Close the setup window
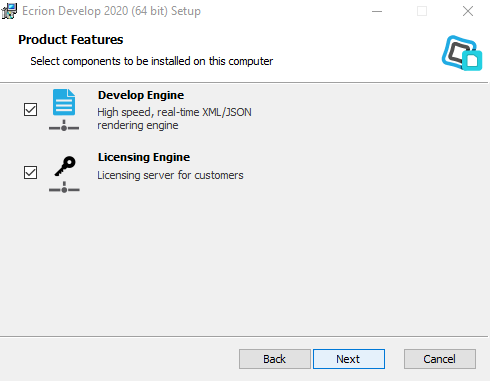Screen dimensions: 490x381 point(468,11)
